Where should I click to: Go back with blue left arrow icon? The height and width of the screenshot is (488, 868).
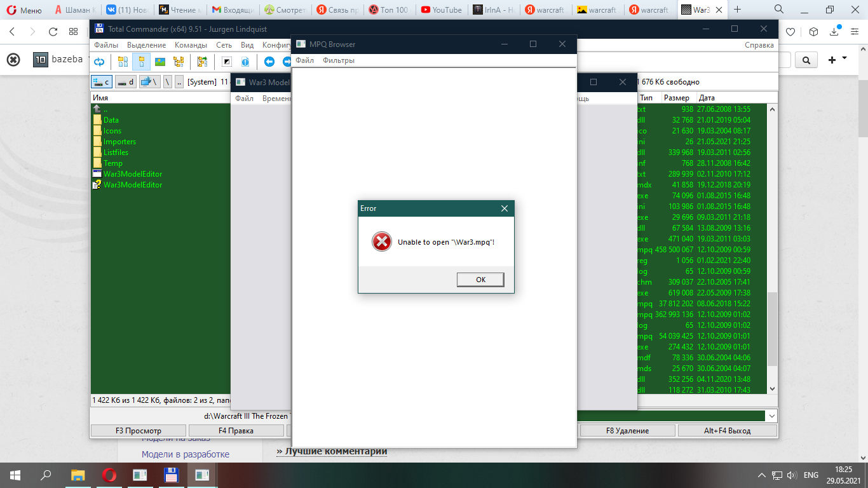[x=269, y=62]
